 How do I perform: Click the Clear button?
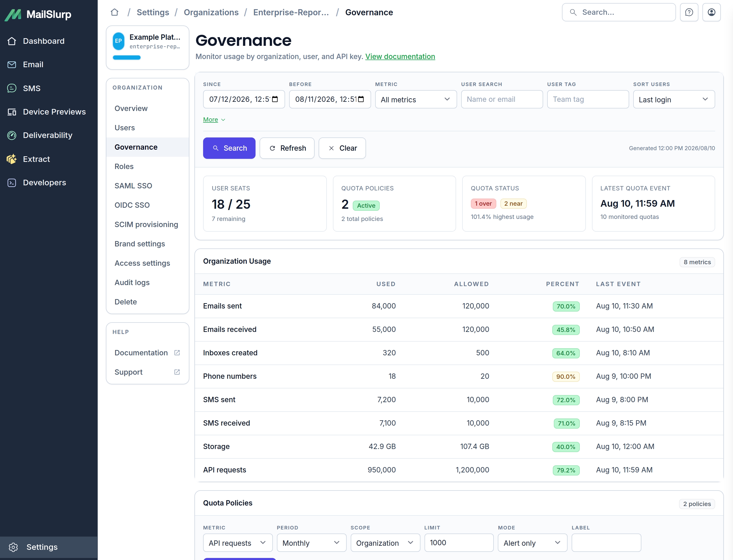(342, 148)
